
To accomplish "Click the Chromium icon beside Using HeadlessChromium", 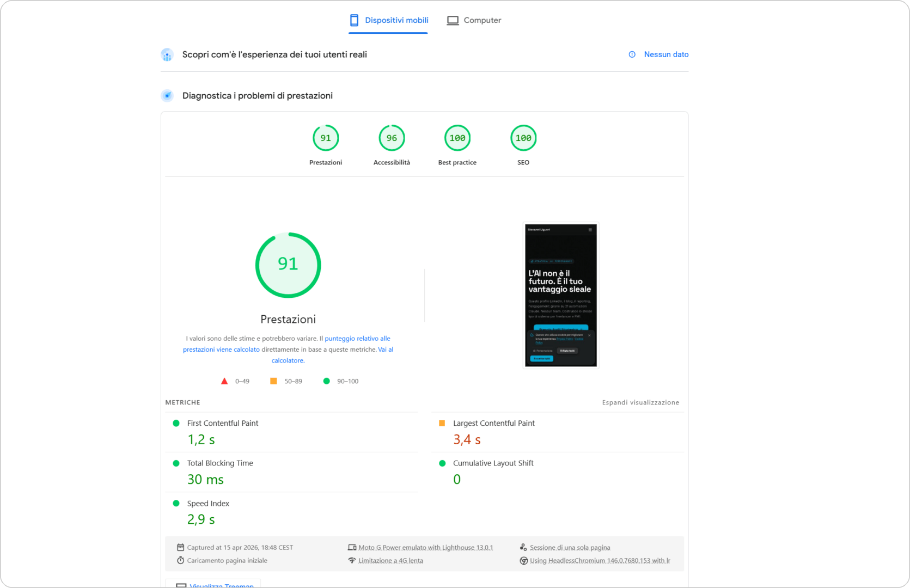I will [523, 560].
